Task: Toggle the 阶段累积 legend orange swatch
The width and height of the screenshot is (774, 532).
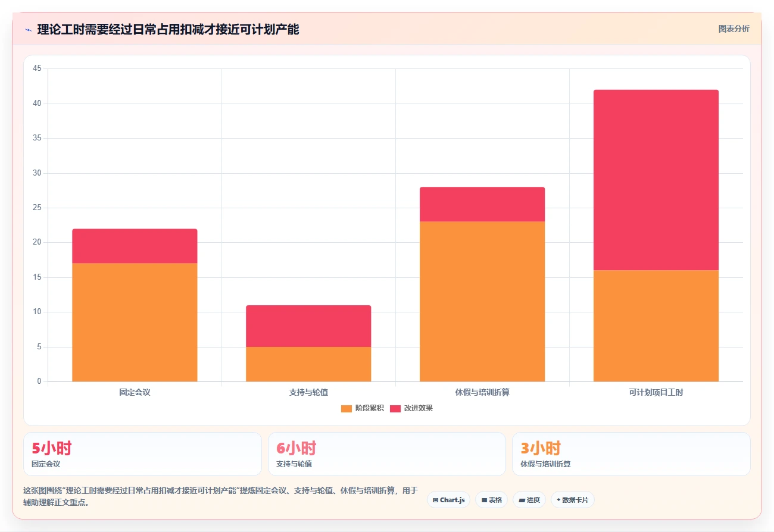Action: [347, 408]
